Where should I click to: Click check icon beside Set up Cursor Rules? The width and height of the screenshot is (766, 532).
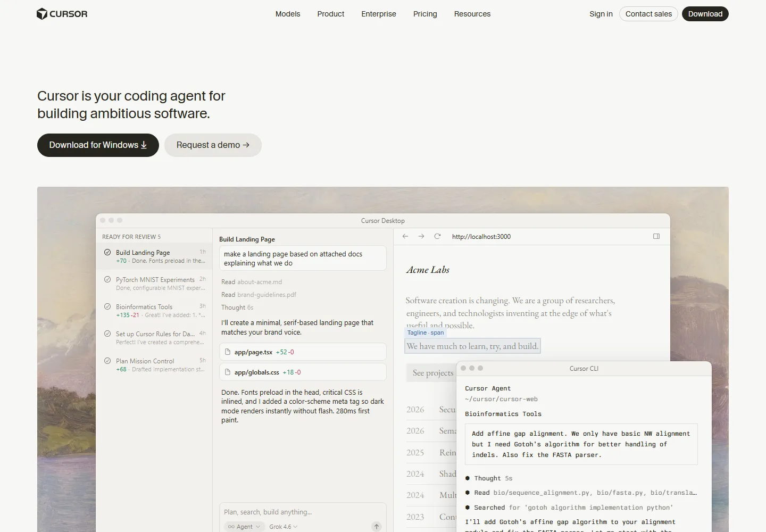point(107,334)
